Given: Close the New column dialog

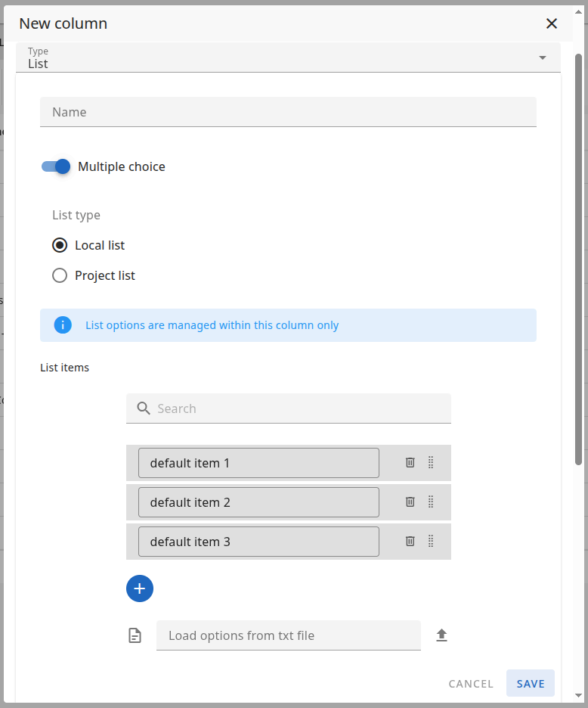Looking at the screenshot, I should point(552,23).
